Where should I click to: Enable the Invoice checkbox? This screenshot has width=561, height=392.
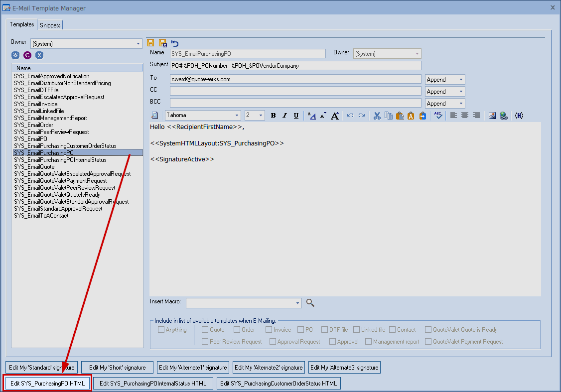pos(269,330)
